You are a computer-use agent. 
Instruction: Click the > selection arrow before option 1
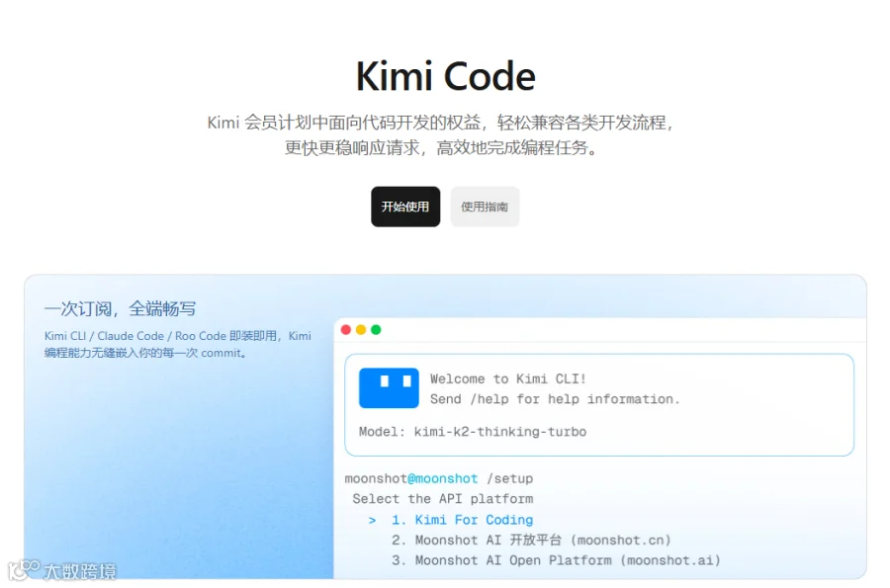pyautogui.click(x=372, y=520)
